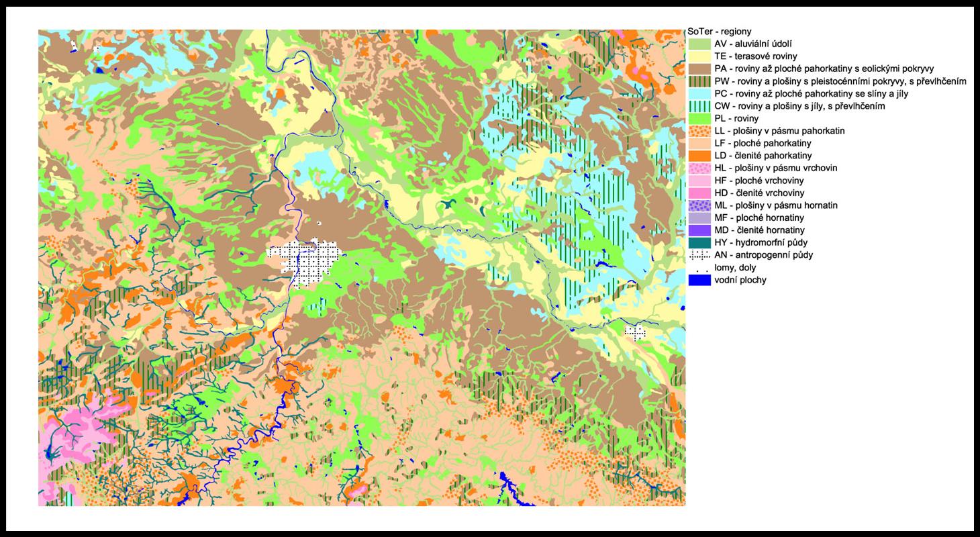Click the AV aluvial valley green legend swatch
The image size is (980, 537).
(699, 44)
